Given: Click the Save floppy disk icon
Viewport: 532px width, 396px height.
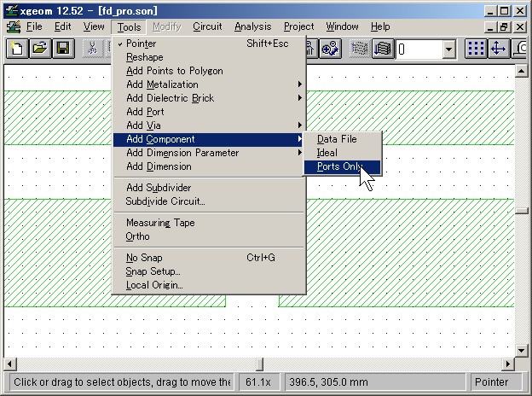Looking at the screenshot, I should [x=63, y=49].
